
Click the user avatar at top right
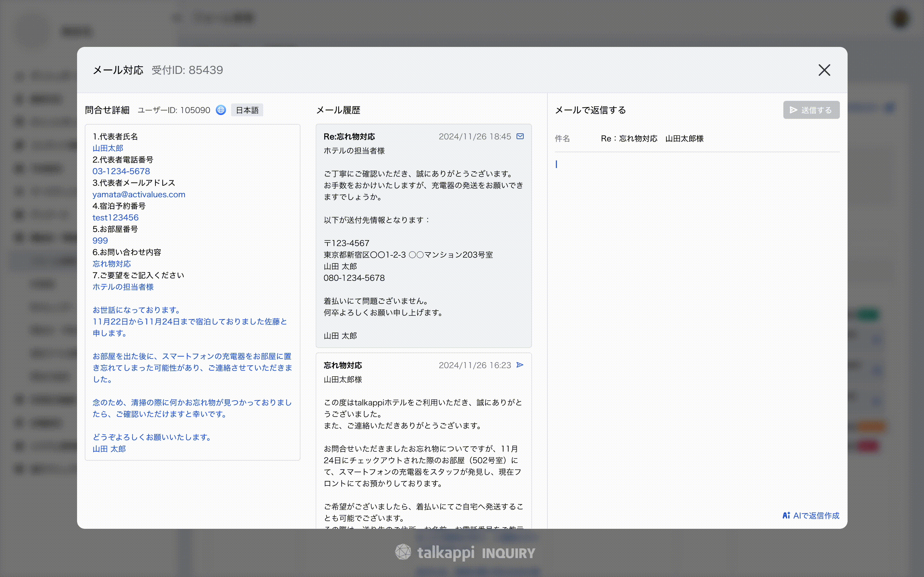coord(900,18)
